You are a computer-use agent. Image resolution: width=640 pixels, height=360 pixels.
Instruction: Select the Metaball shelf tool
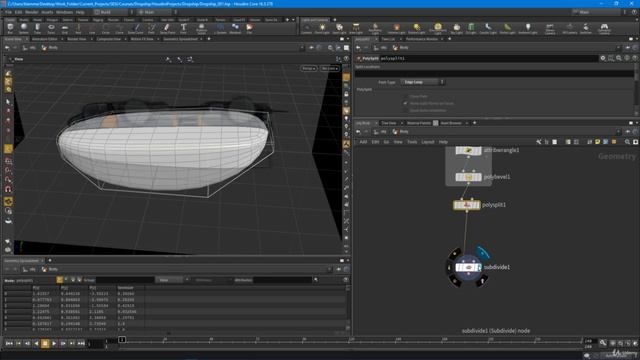(x=235, y=28)
